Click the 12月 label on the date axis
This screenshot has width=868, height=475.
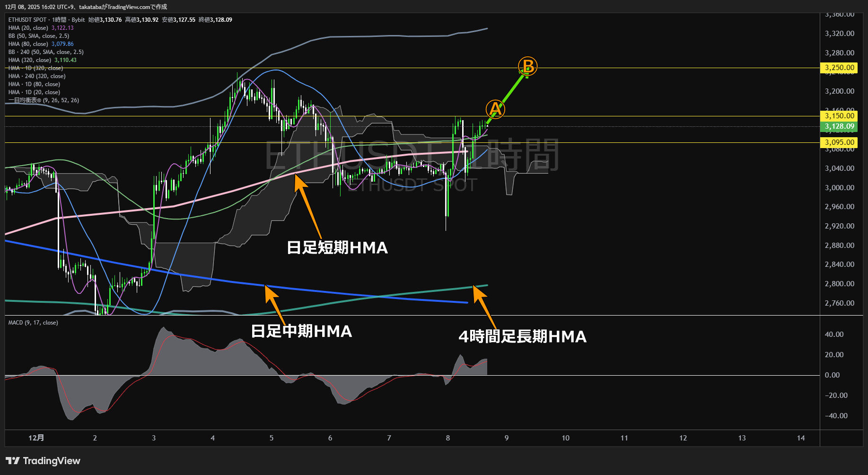point(36,438)
